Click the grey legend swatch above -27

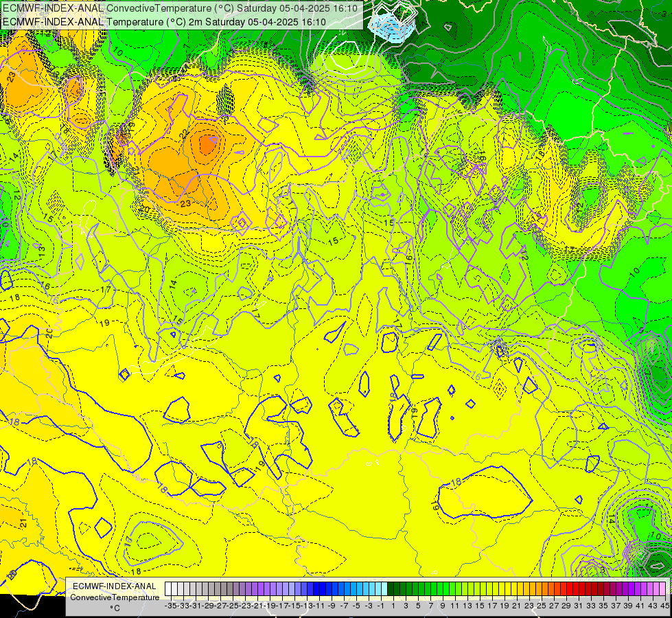pyautogui.click(x=218, y=588)
